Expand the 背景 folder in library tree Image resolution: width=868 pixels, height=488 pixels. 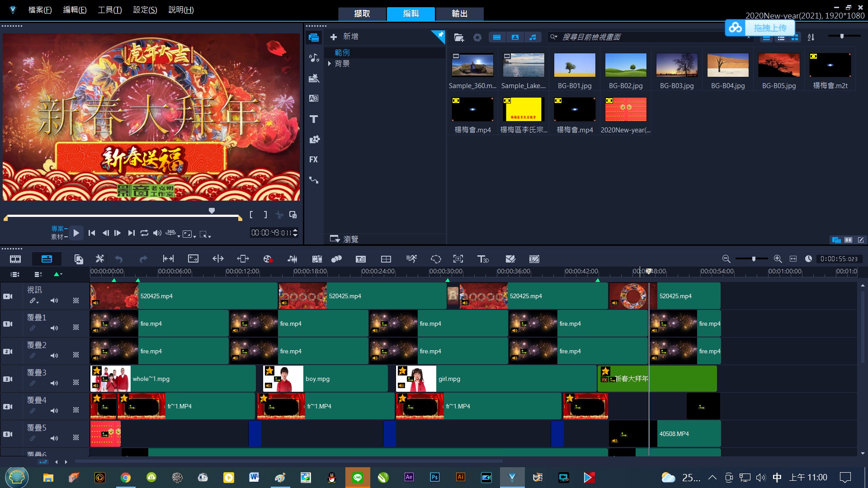(x=330, y=64)
